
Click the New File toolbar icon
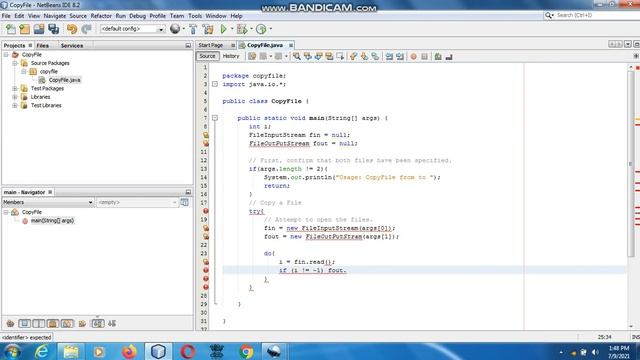pos(11,29)
